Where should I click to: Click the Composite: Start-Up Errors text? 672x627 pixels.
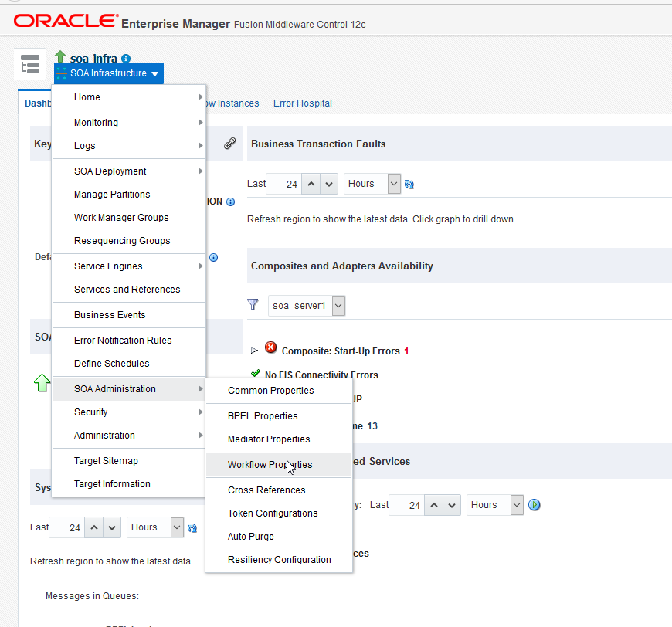tap(341, 351)
